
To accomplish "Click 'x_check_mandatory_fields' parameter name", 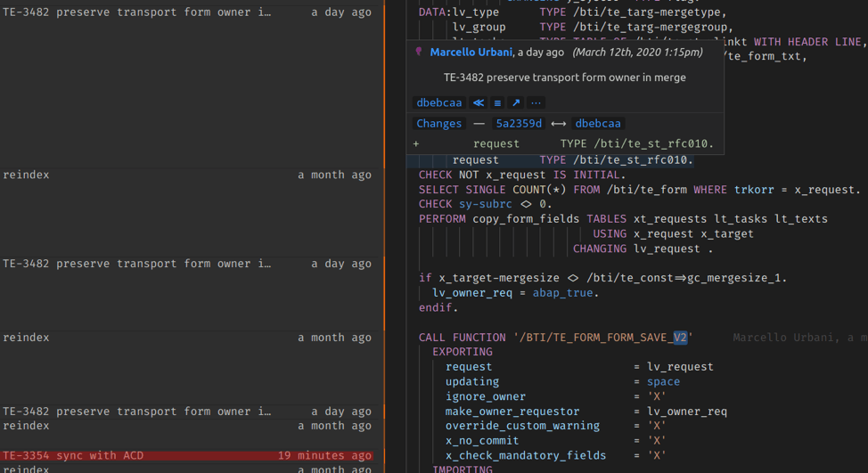I will [525, 455].
